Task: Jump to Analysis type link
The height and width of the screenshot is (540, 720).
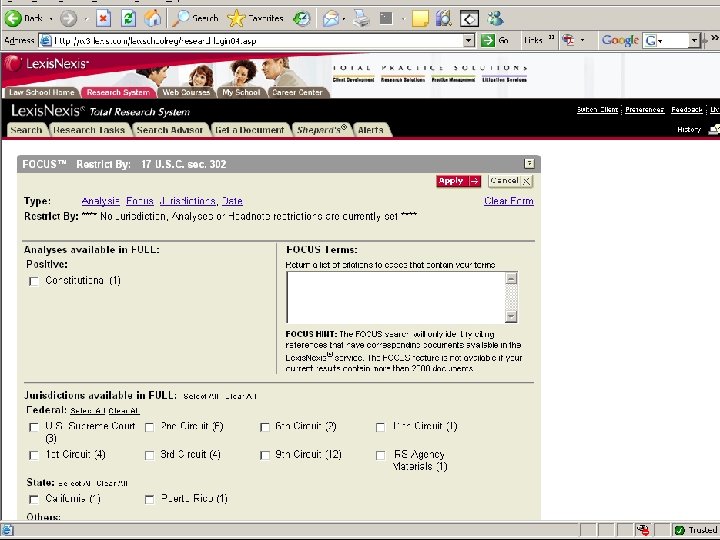Action: pyautogui.click(x=101, y=201)
